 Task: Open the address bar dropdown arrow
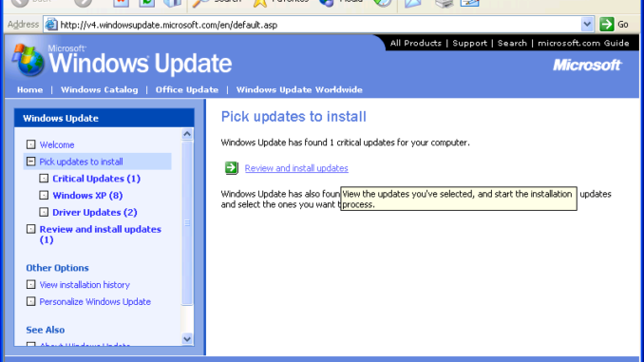(x=587, y=25)
